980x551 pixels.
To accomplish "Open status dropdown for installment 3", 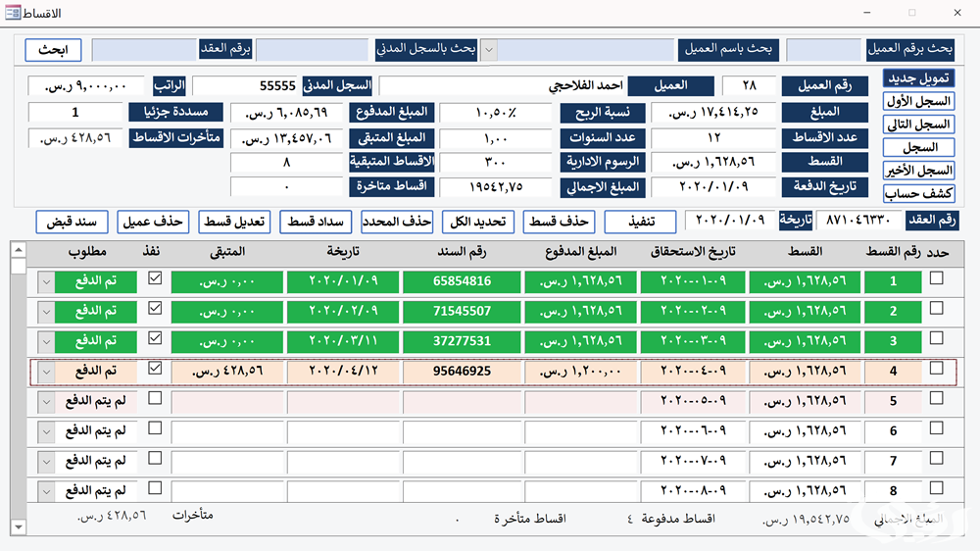I will (x=46, y=342).
